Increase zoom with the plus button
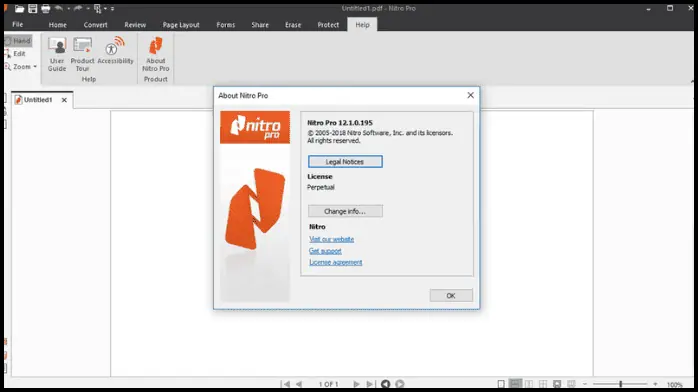This screenshot has width=698, height=392. click(655, 384)
